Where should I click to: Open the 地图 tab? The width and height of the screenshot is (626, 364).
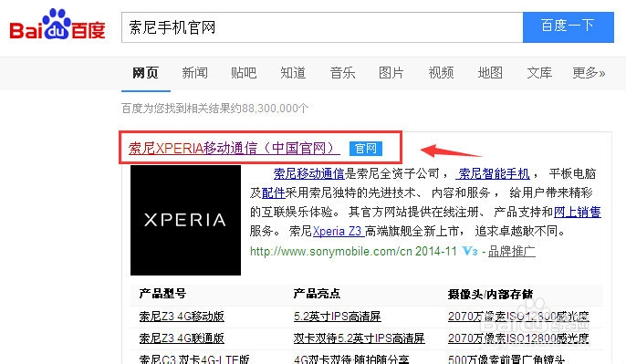pos(490,73)
